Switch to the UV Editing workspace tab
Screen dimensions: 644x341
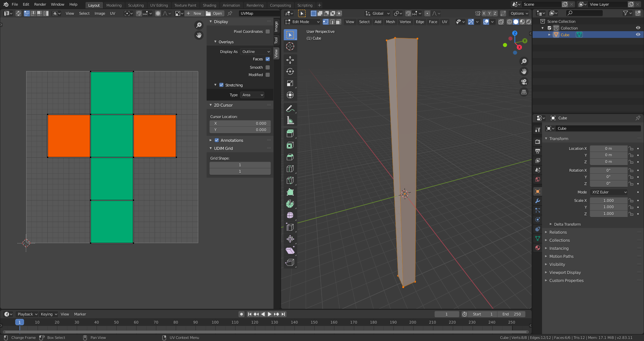pyautogui.click(x=159, y=5)
